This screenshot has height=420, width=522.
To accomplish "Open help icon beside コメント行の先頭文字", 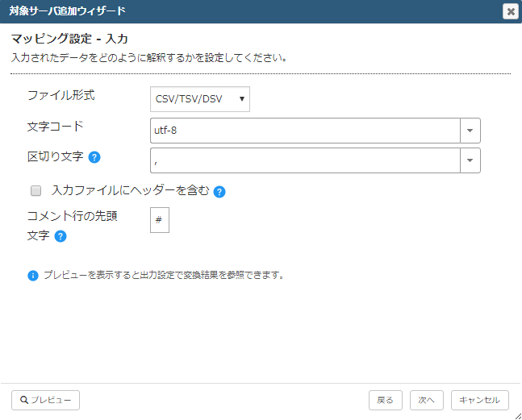I will (61, 236).
